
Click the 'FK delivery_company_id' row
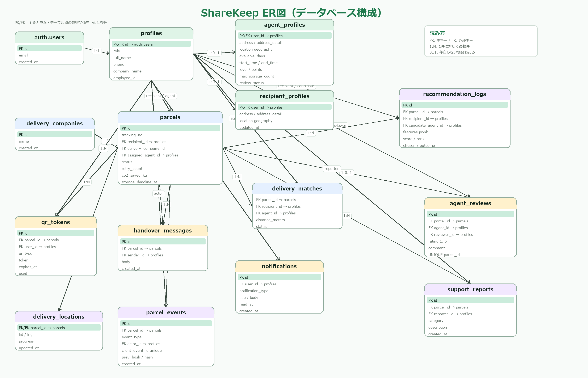(x=143, y=148)
